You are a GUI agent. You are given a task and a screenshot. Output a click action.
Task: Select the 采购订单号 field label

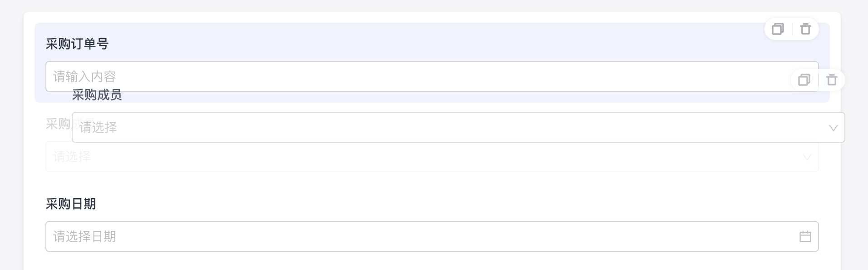pyautogui.click(x=77, y=44)
